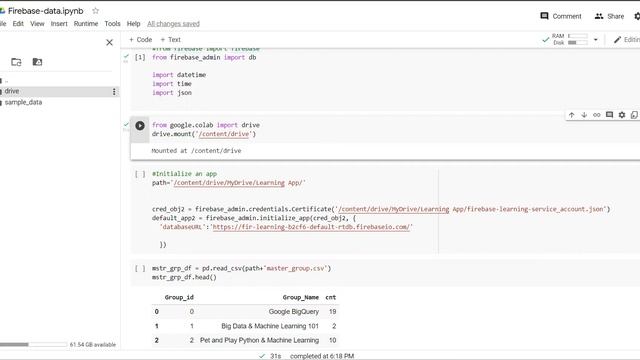Click the cnt column header
The height and width of the screenshot is (360, 640).
331,297
